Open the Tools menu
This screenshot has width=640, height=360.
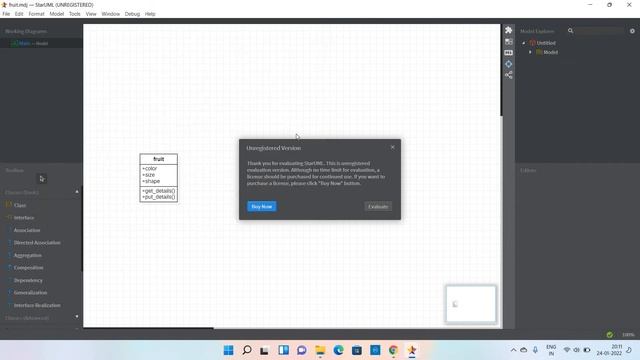(75, 14)
